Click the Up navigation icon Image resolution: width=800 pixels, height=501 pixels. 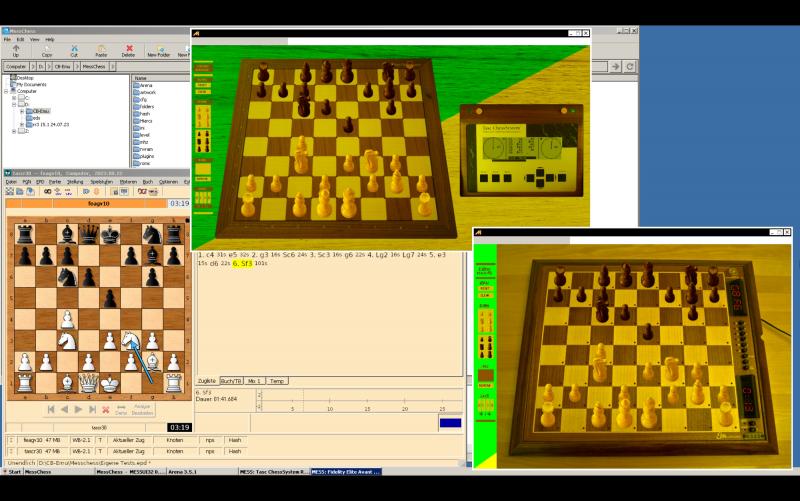pyautogui.click(x=16, y=49)
